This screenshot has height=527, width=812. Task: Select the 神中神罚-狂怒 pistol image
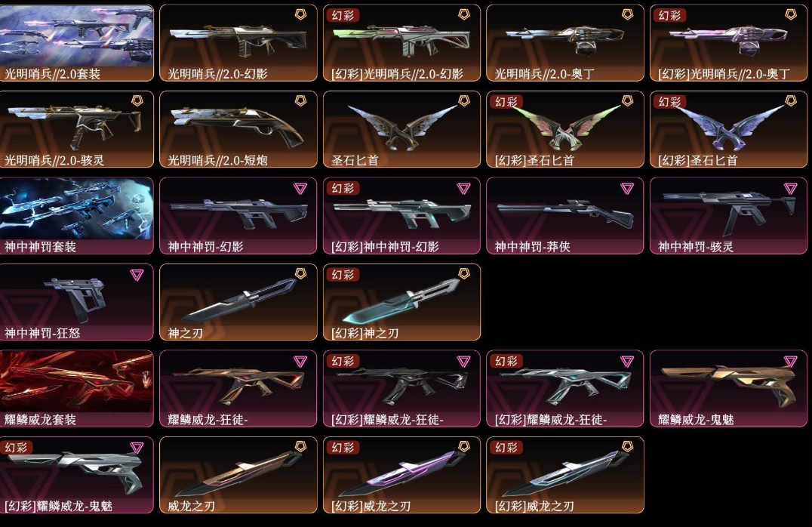pos(76,297)
